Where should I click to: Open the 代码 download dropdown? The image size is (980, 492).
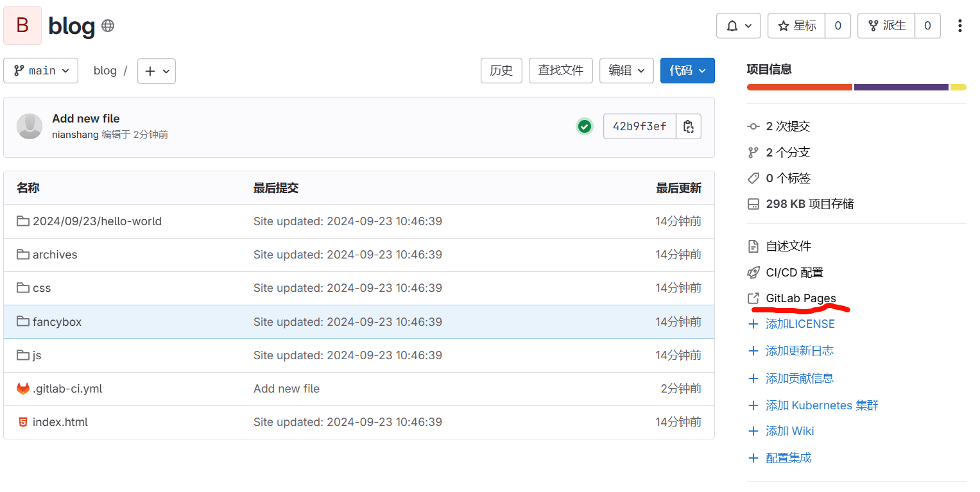point(687,71)
